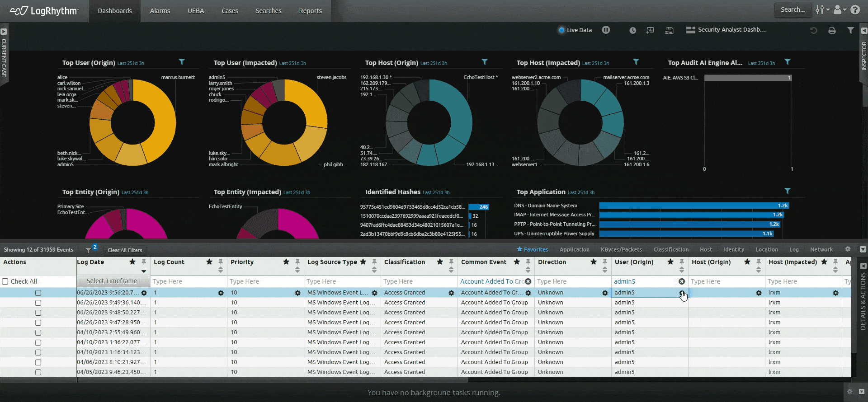Switch to the Classification grid tab

671,249
